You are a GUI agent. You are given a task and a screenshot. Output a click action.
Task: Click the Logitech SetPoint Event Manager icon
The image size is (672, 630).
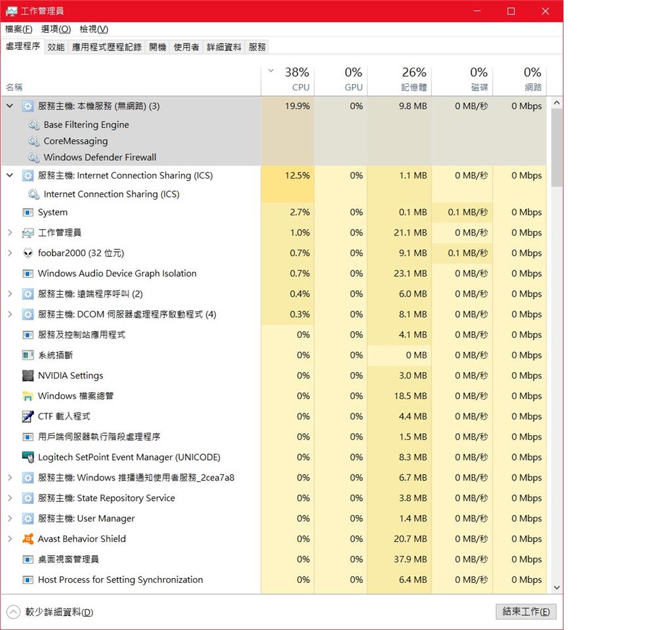pyautogui.click(x=28, y=457)
